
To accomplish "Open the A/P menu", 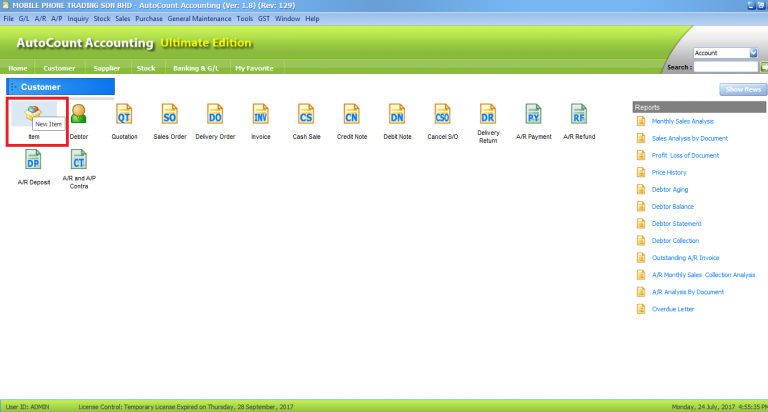I will coord(56,19).
